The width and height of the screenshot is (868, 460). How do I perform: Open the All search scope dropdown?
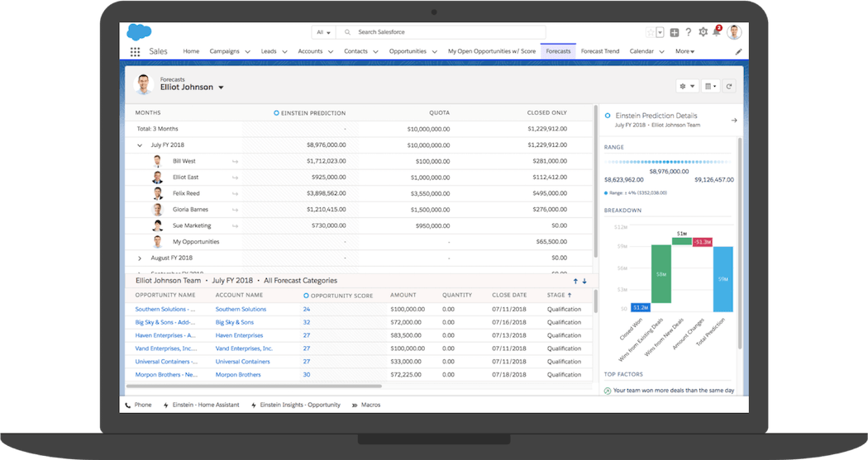click(322, 32)
